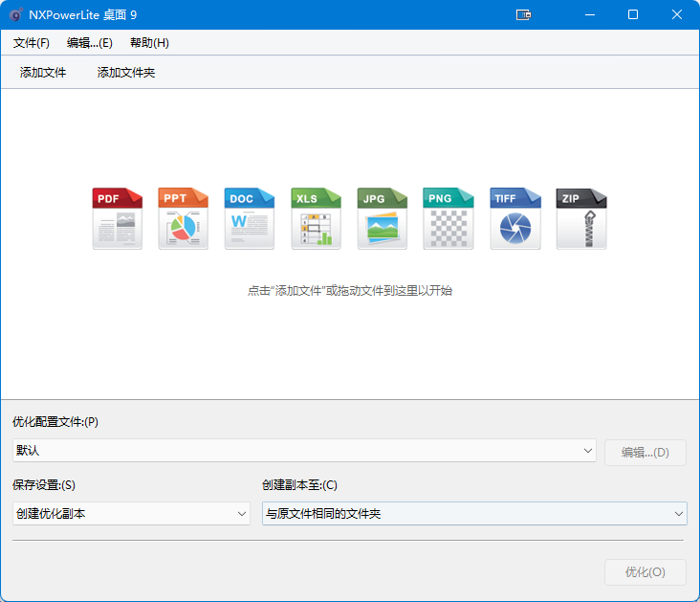Click the NXPowerLite app icon in title bar
Screen dimensions: 700x602
coord(15,14)
